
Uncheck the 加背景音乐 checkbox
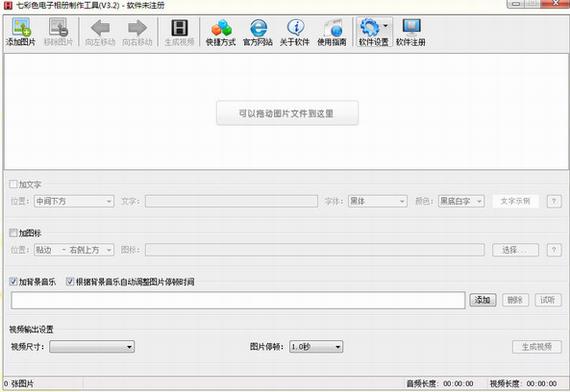tap(13, 281)
